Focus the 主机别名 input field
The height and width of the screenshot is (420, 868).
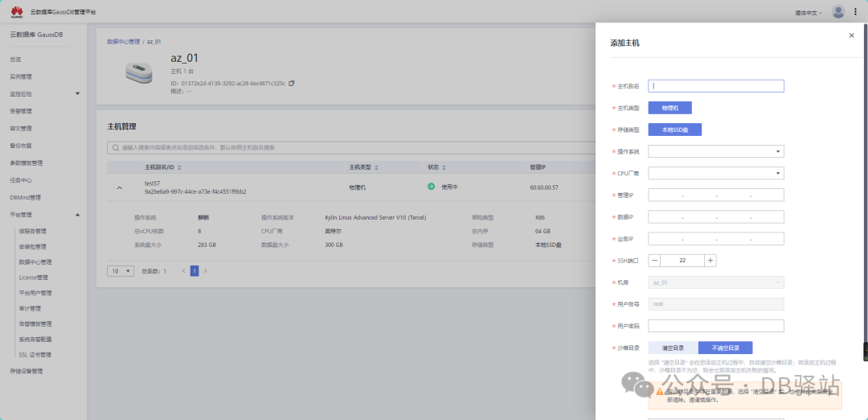716,86
